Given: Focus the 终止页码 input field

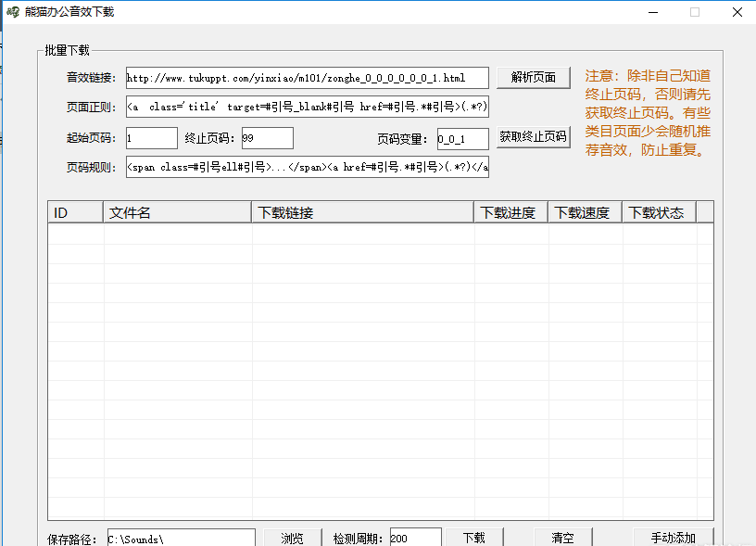Looking at the screenshot, I should 268,138.
